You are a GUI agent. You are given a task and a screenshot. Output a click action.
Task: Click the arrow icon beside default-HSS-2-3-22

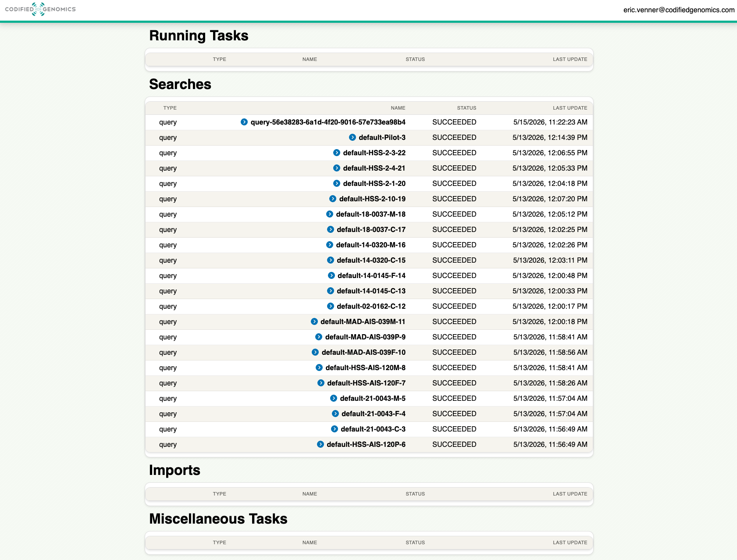tap(337, 153)
